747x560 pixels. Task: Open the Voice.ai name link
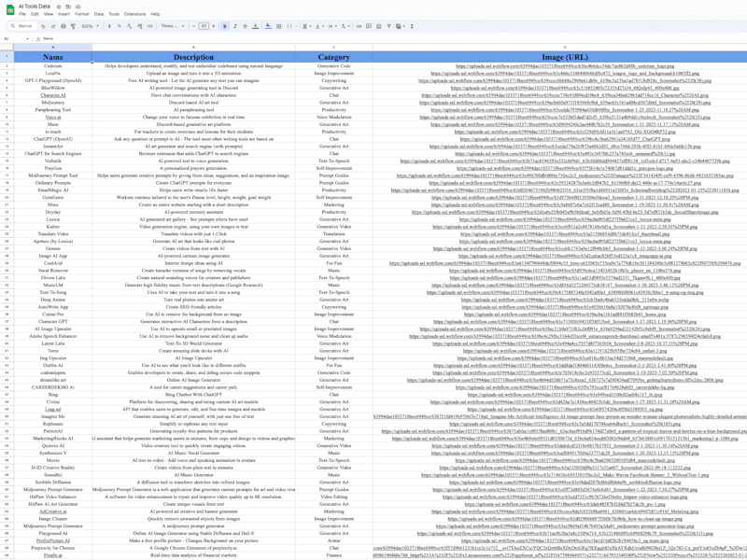(x=53, y=118)
